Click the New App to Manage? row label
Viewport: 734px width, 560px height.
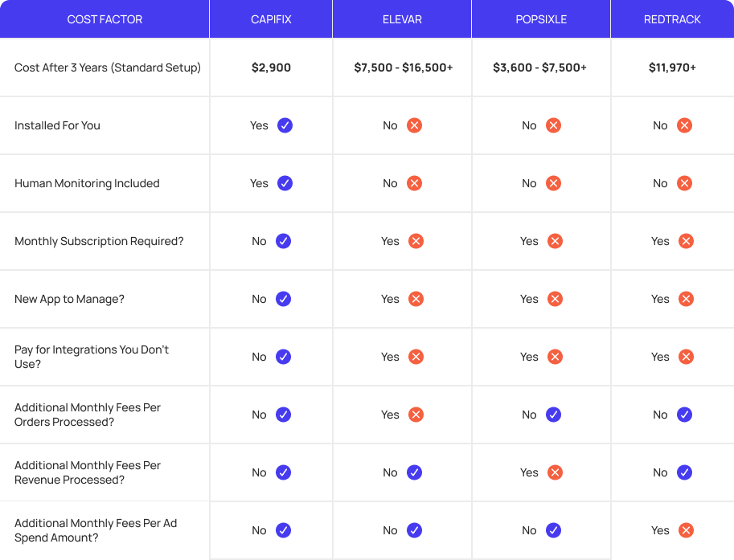(x=69, y=300)
